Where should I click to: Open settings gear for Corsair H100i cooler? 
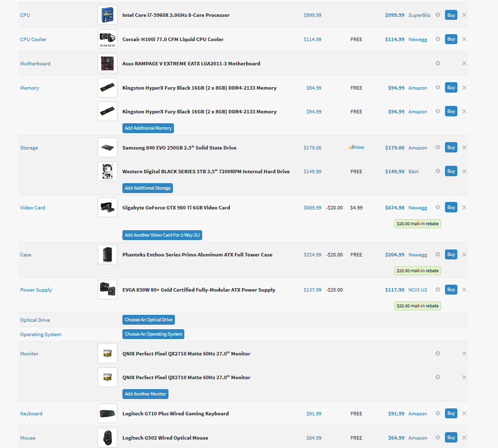pos(438,39)
